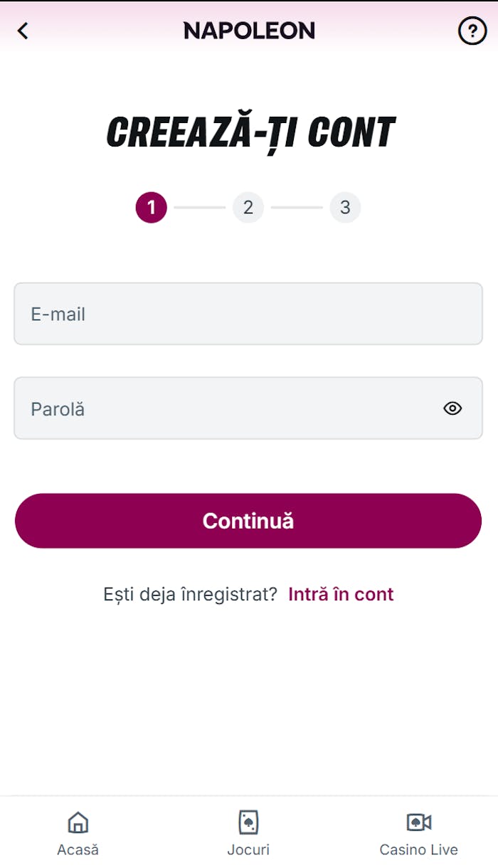
Task: Jump to step 2 of registration
Action: click(248, 208)
